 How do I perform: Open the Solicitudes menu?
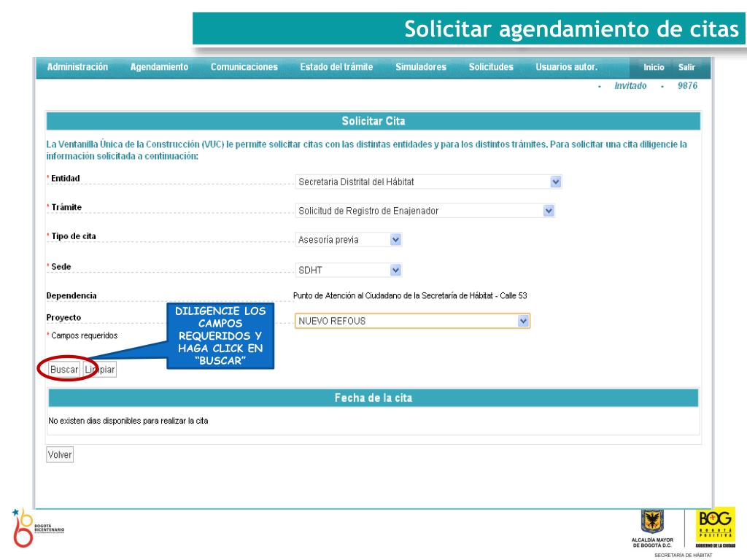[x=491, y=67]
